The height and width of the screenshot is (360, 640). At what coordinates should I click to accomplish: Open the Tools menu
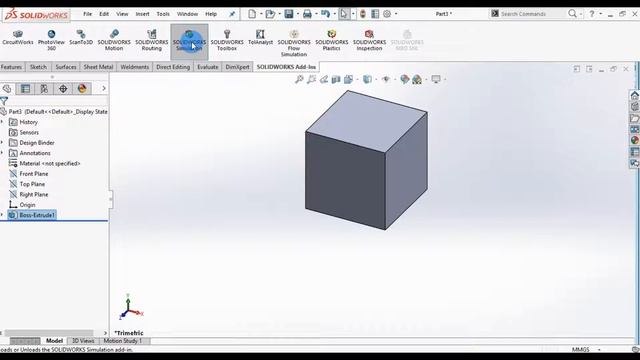click(163, 14)
